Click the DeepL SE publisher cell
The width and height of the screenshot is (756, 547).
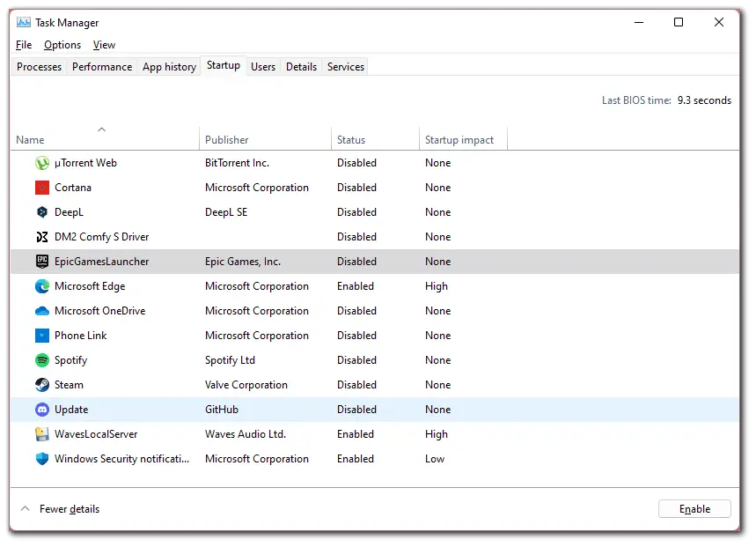[x=226, y=212]
